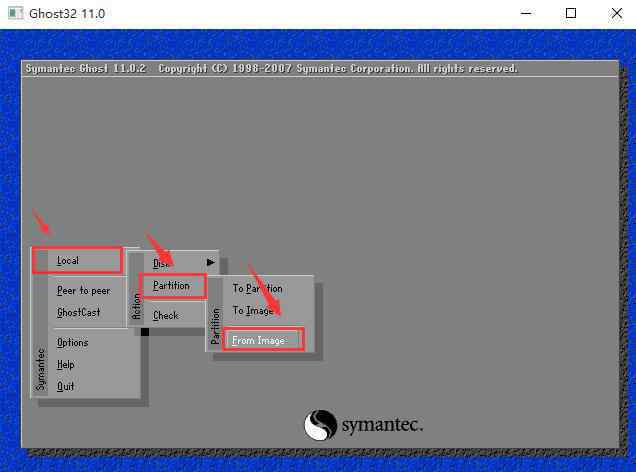
Task: Maximize the Ghost32 11.0 window
Action: [x=571, y=13]
